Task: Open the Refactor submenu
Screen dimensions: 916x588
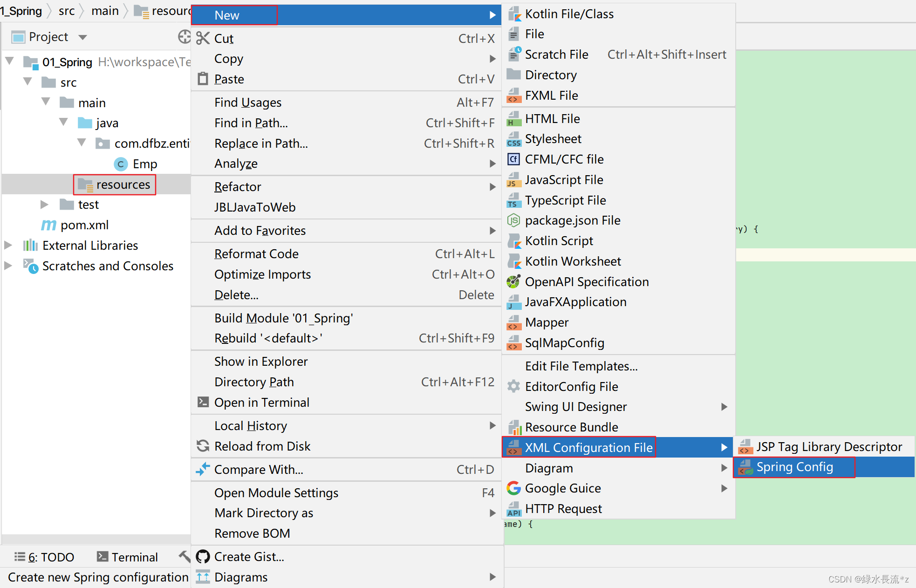Action: [346, 187]
